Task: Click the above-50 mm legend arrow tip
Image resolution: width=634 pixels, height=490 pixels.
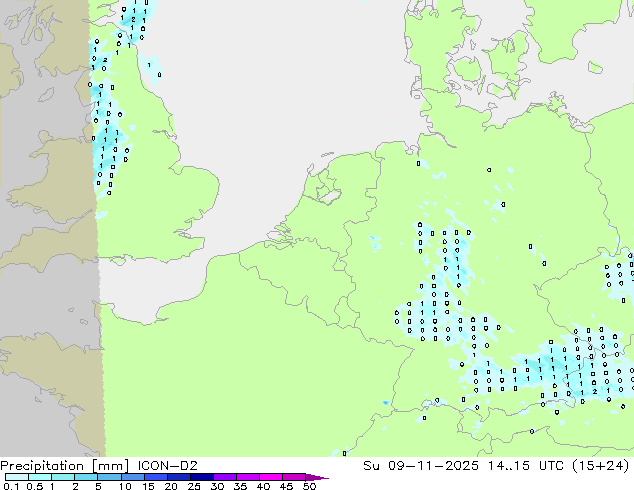Action: coord(317,477)
